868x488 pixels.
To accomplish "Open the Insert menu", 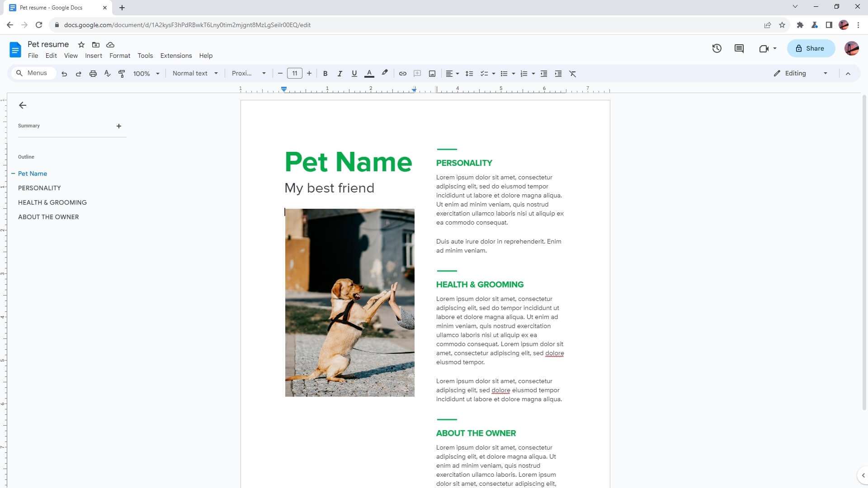I will (x=94, y=56).
